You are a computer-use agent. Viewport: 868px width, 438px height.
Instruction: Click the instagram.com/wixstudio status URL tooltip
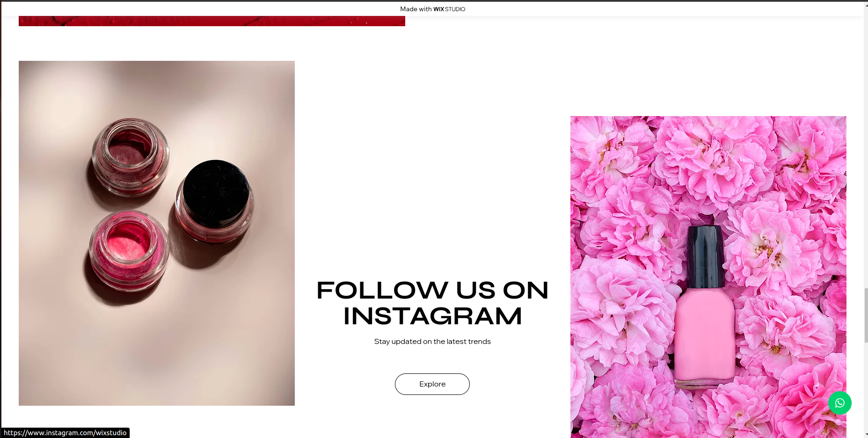65,433
